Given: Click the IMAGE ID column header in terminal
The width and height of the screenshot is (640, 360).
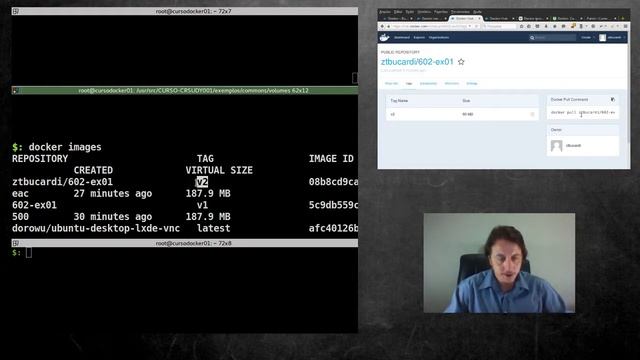Looking at the screenshot, I should point(331,158).
